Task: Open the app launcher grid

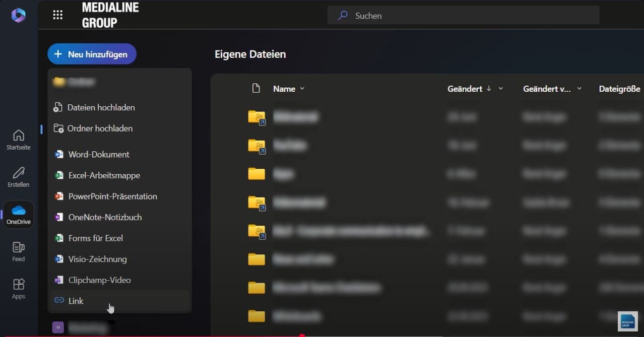Action: pyautogui.click(x=58, y=15)
